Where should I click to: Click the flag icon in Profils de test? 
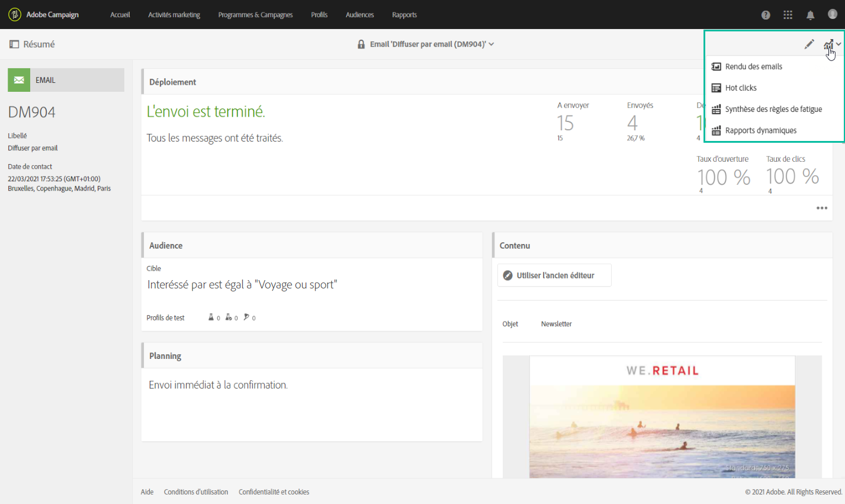(246, 317)
